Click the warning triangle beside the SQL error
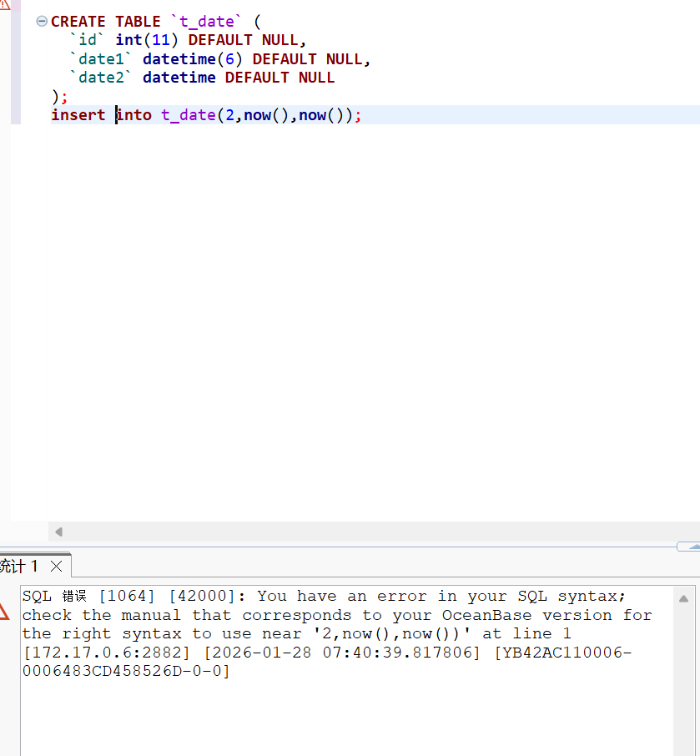 pyautogui.click(x=4, y=611)
